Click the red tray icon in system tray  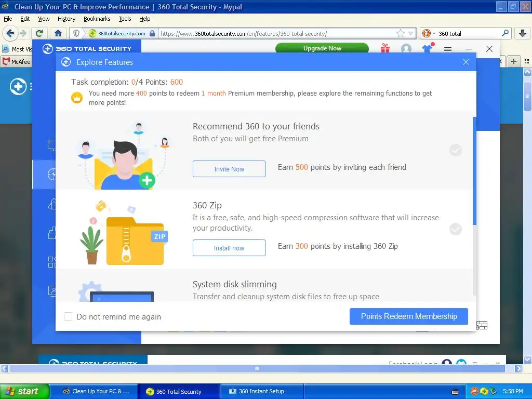click(x=474, y=391)
